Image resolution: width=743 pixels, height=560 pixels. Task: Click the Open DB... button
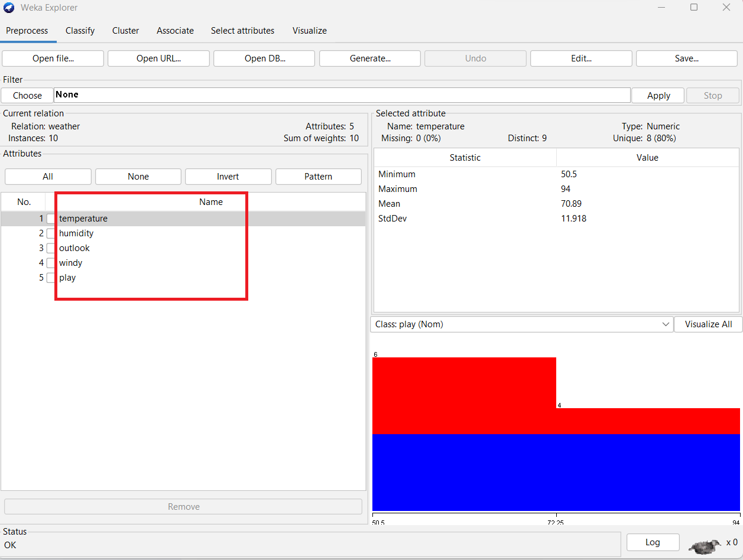coord(264,58)
